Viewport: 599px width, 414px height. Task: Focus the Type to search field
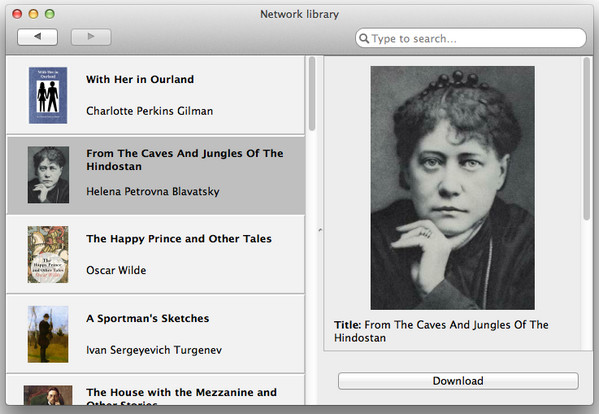click(x=470, y=38)
